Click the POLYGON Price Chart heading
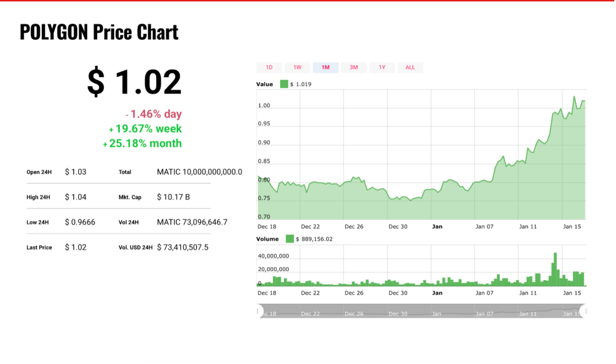The image size is (616, 364). tap(99, 32)
